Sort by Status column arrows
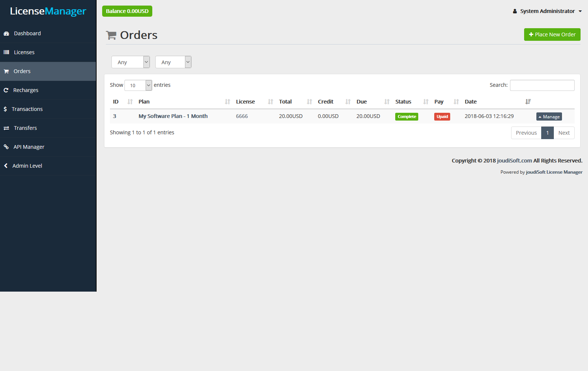The image size is (588, 371). [426, 102]
